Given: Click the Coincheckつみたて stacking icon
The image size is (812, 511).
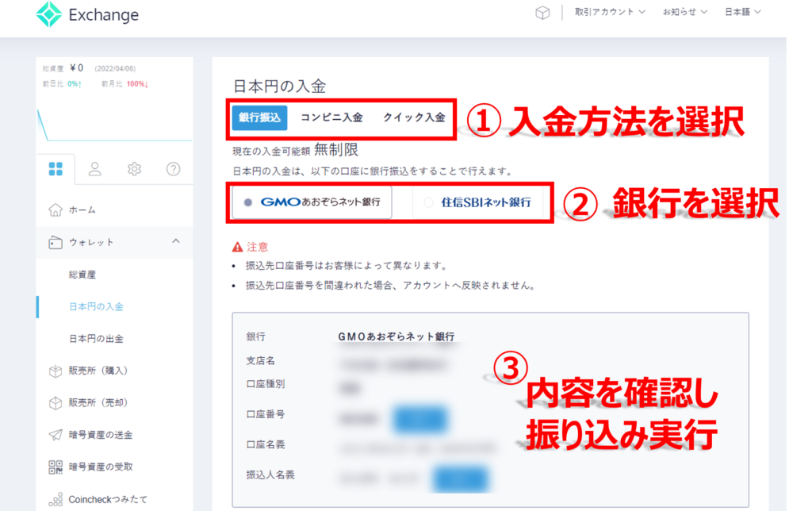Looking at the screenshot, I should pos(56,499).
